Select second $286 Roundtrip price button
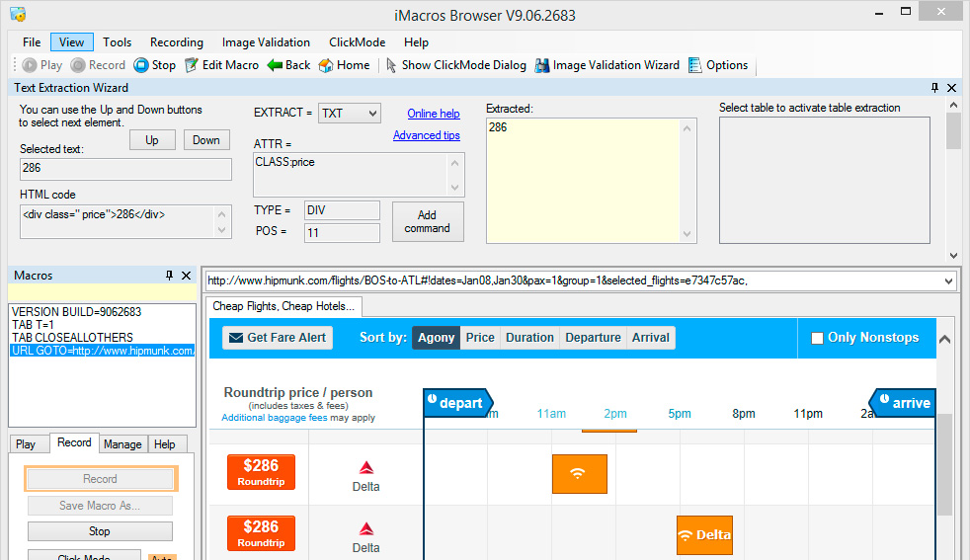970x560 pixels. (x=261, y=533)
